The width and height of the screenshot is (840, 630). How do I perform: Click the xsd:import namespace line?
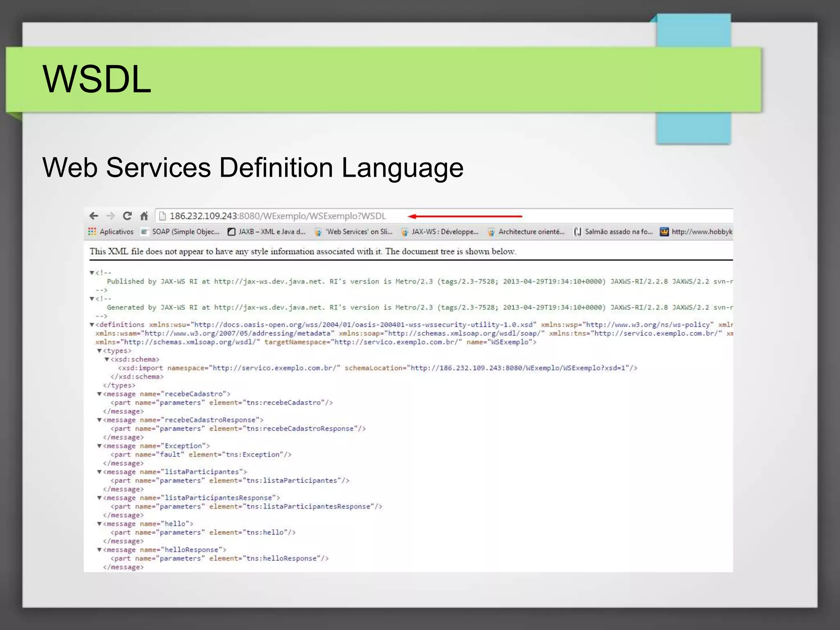pos(377,368)
